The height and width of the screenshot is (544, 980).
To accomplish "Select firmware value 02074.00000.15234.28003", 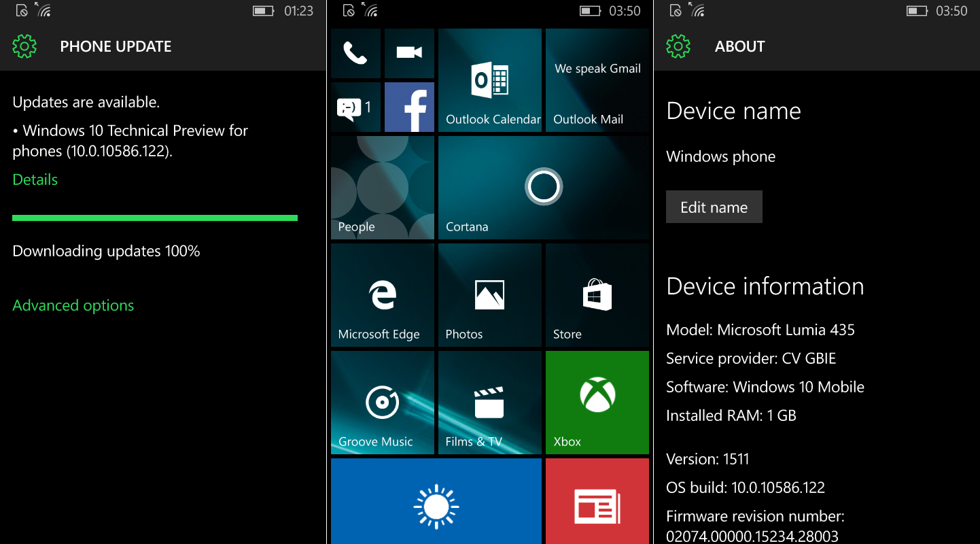I will pos(752,536).
